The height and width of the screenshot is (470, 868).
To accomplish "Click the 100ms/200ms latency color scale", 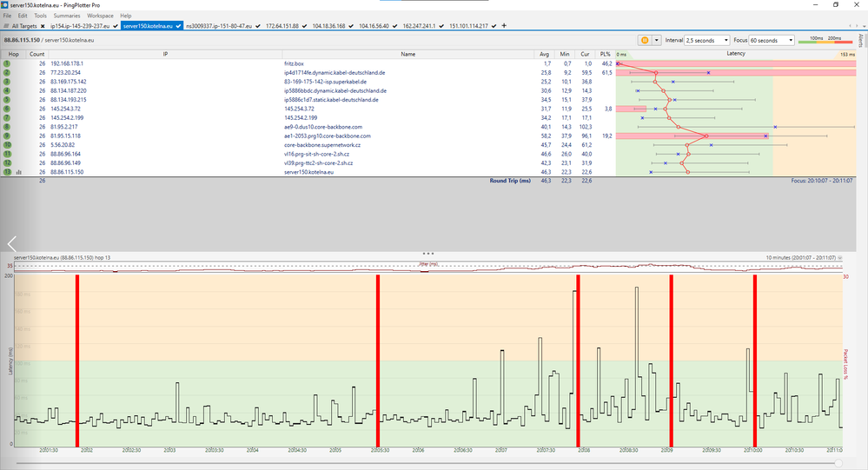I will (825, 40).
